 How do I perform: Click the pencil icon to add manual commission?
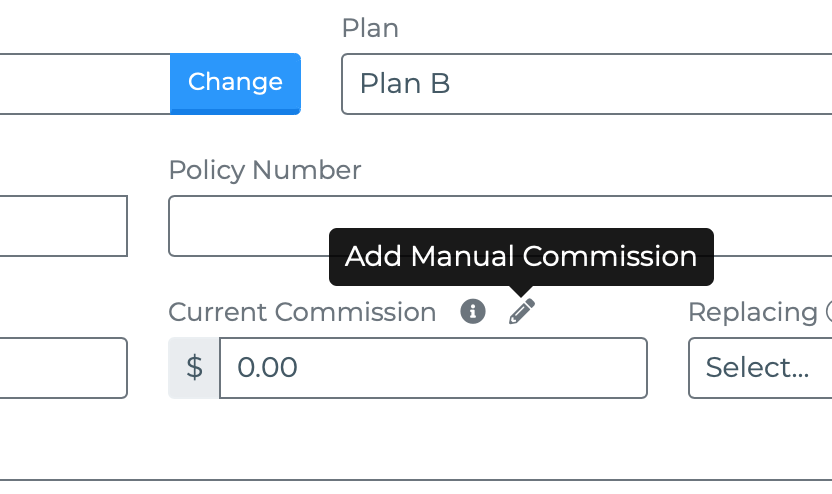point(522,311)
